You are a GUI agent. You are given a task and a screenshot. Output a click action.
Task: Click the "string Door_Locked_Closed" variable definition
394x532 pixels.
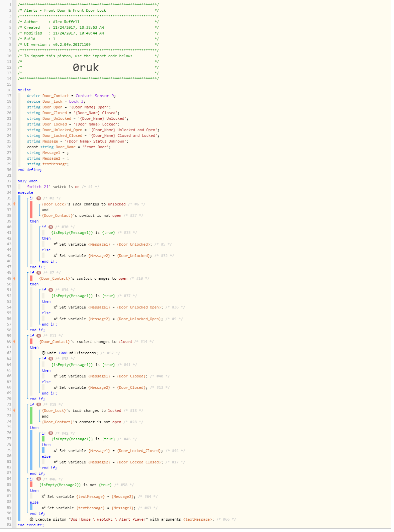click(93, 136)
